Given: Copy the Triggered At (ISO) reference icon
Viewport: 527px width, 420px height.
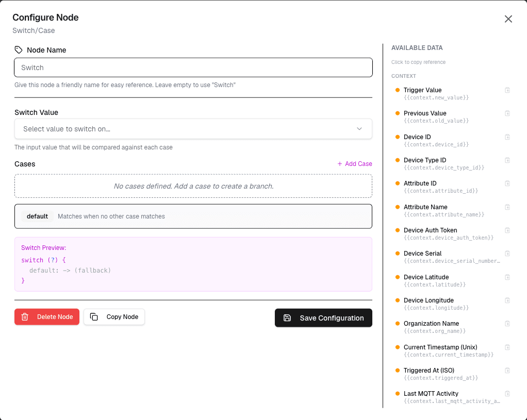Looking at the screenshot, I should [507, 371].
